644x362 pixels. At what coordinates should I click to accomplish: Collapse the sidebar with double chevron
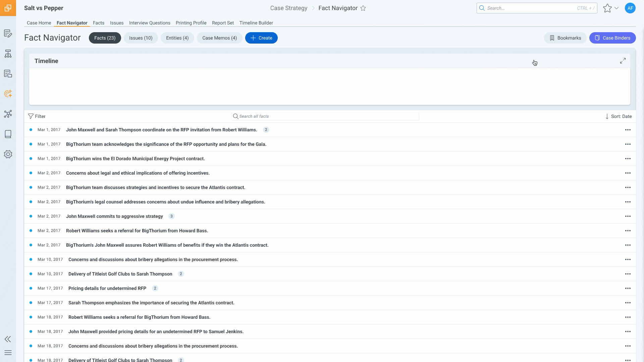pos(8,339)
